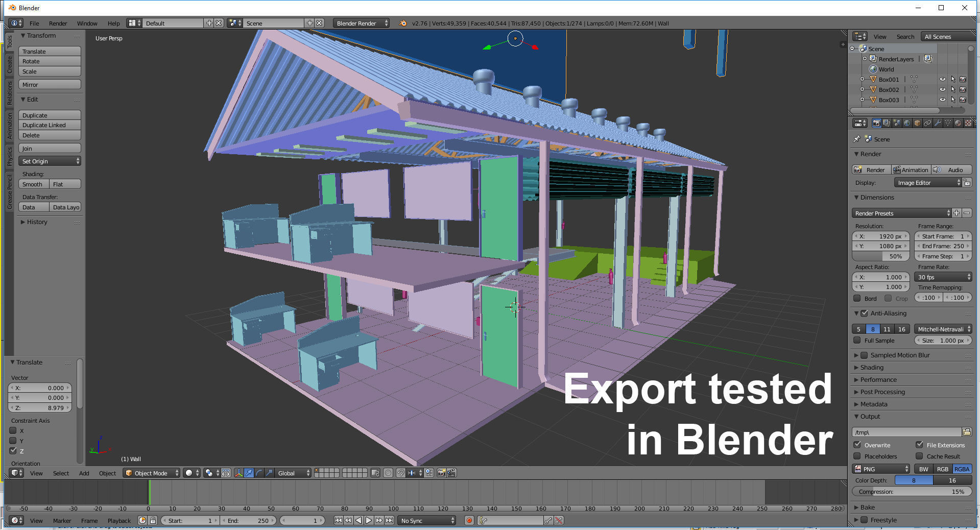Viewport: 980px width, 530px height.
Task: Open the Set Origin dropdown
Action: point(50,161)
